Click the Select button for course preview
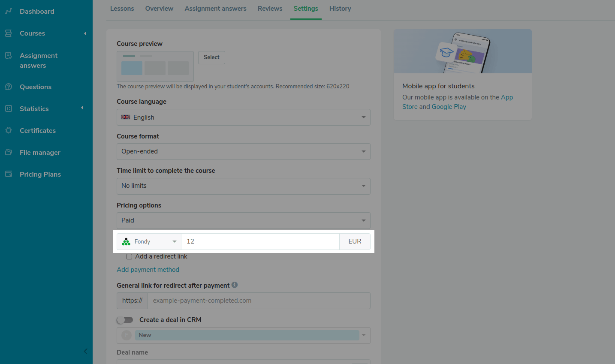The image size is (615, 364). click(211, 57)
